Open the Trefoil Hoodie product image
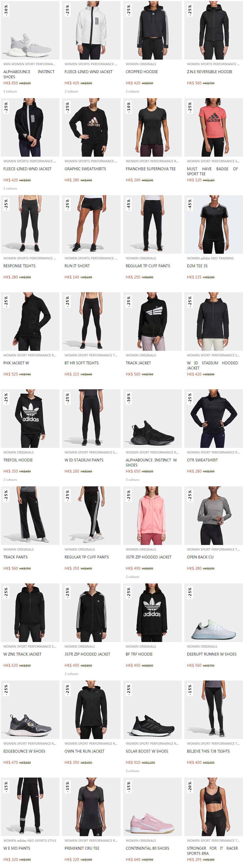The height and width of the screenshot is (868, 243). click(30, 419)
